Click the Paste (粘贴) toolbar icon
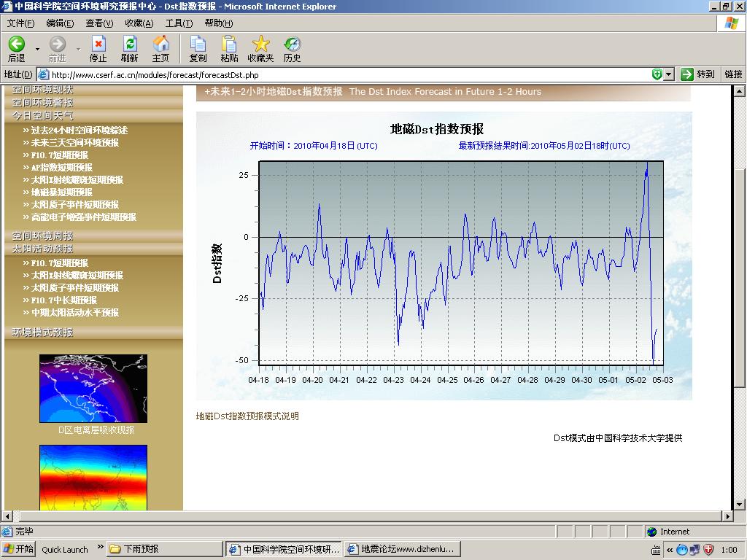Screen dimensions: 747x560 click(x=229, y=44)
